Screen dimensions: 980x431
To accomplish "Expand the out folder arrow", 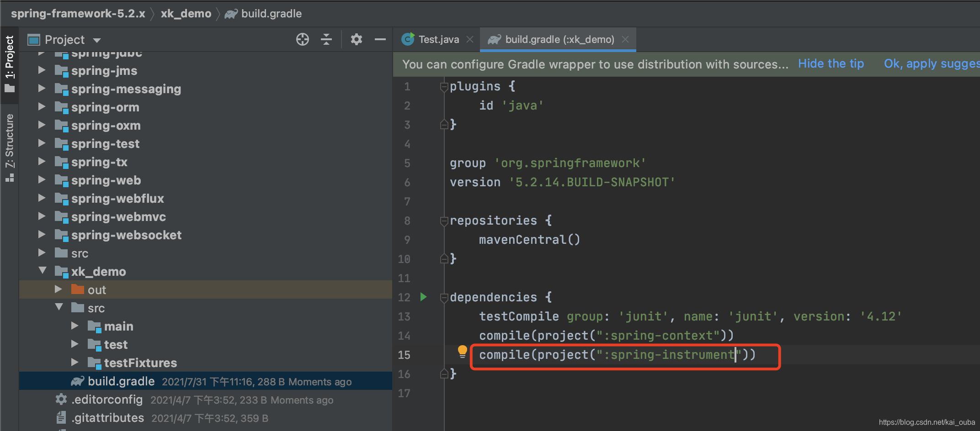I will point(58,289).
